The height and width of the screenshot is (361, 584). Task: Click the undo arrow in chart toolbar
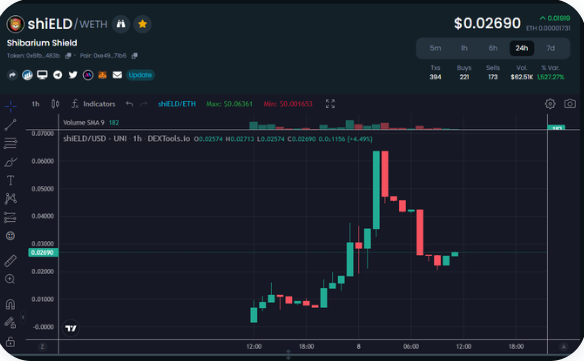click(129, 104)
